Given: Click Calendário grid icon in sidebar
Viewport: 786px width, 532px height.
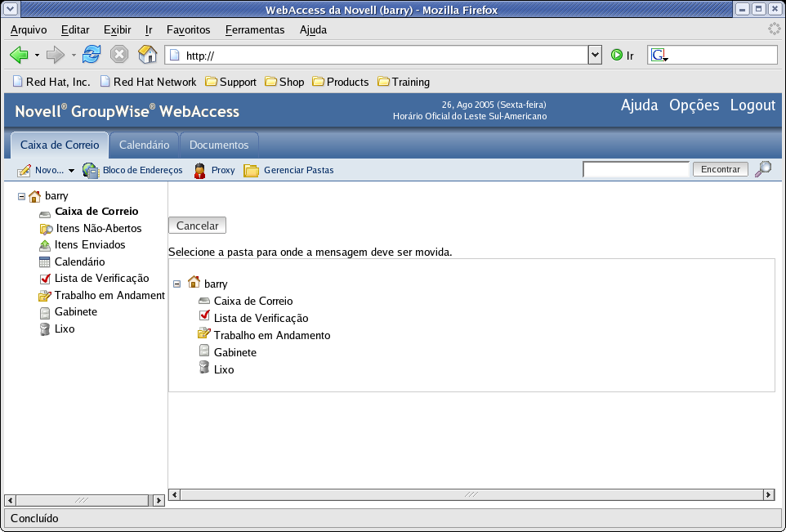Looking at the screenshot, I should (x=45, y=262).
